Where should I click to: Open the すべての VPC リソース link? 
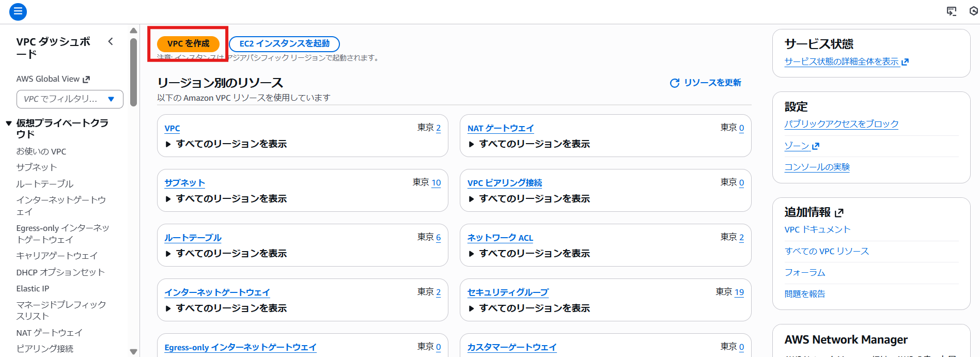click(x=827, y=251)
